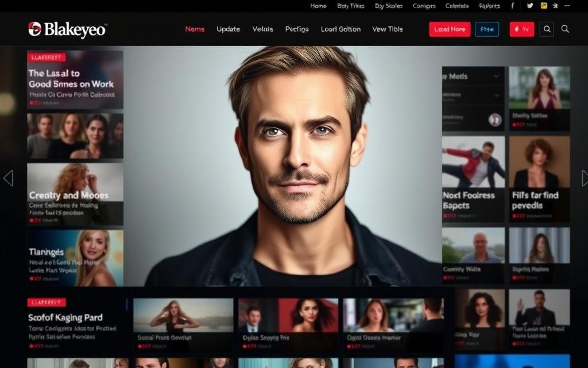Screen dimensions: 588x368
Task: Click the Twitter icon in the top bar
Action: click(530, 6)
